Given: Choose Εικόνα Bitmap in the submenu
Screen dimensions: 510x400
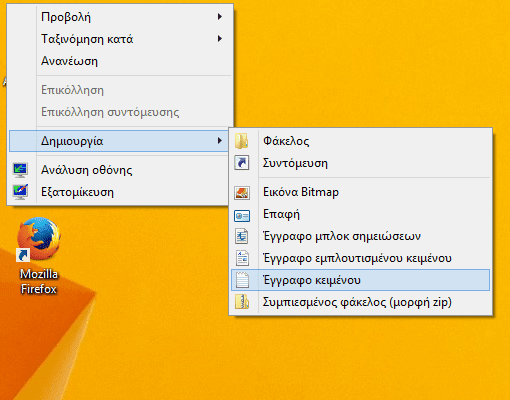Looking at the screenshot, I should point(360,192).
